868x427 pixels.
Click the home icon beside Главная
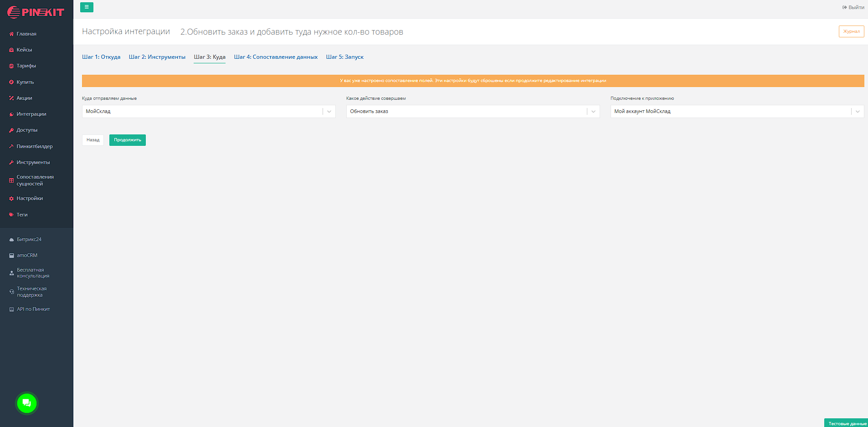point(11,34)
